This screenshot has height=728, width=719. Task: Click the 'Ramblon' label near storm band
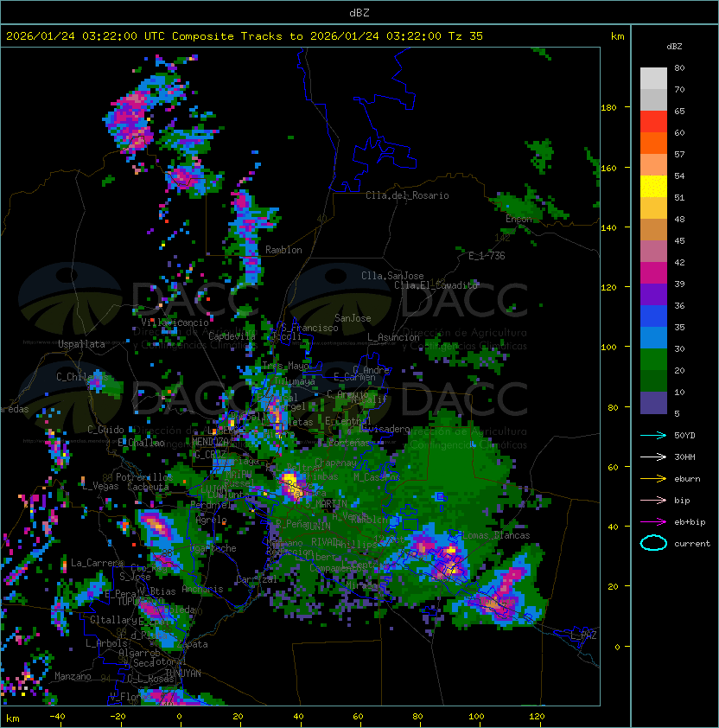click(x=283, y=250)
